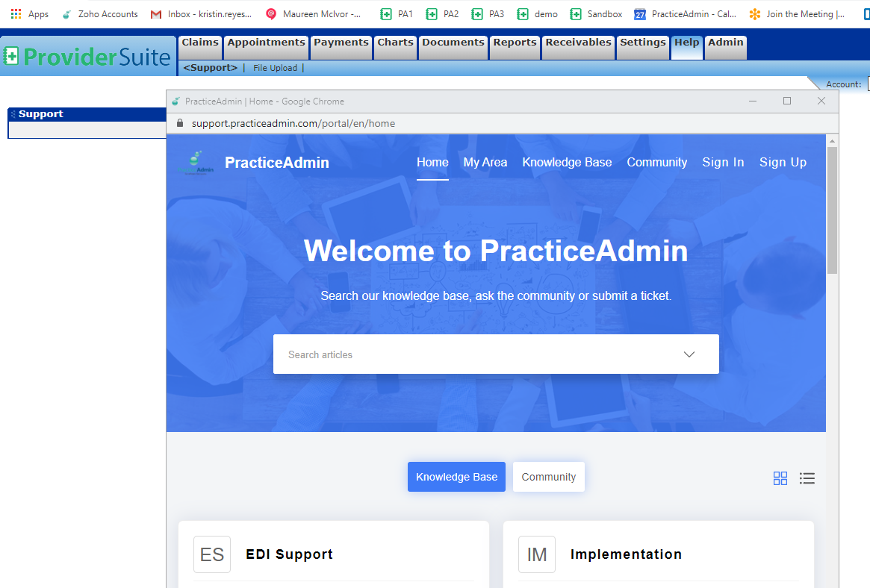Open the Sandbox bookmark

pos(596,14)
